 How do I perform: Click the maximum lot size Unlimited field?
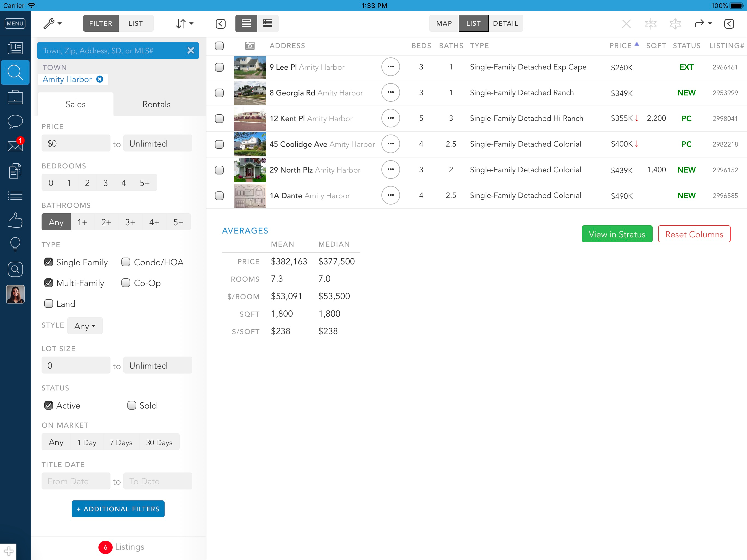(158, 366)
